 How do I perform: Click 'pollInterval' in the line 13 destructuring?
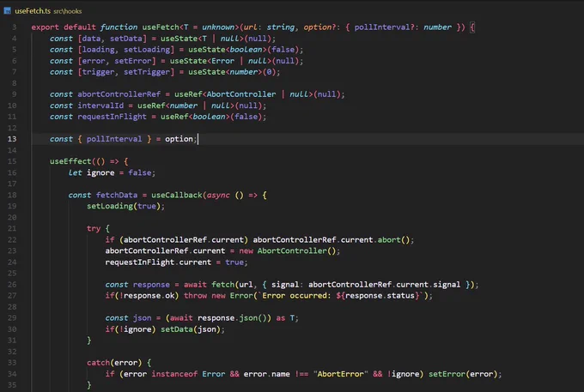(114, 139)
